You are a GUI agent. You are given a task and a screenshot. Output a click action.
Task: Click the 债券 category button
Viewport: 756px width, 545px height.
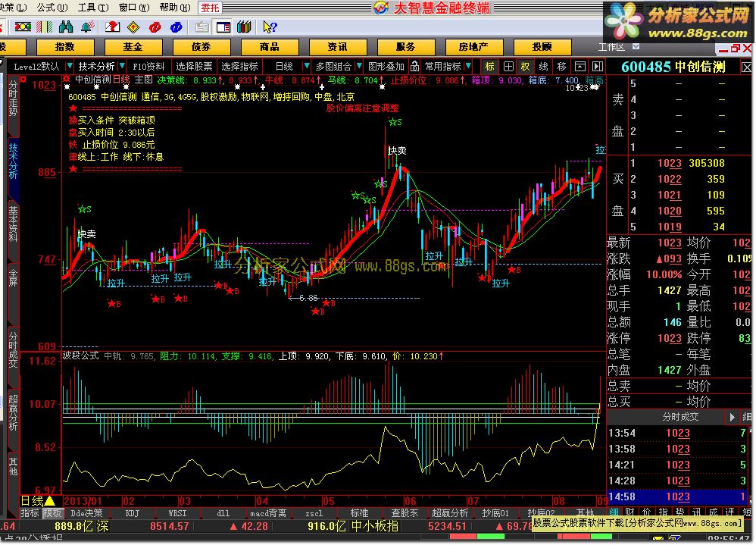coord(201,47)
